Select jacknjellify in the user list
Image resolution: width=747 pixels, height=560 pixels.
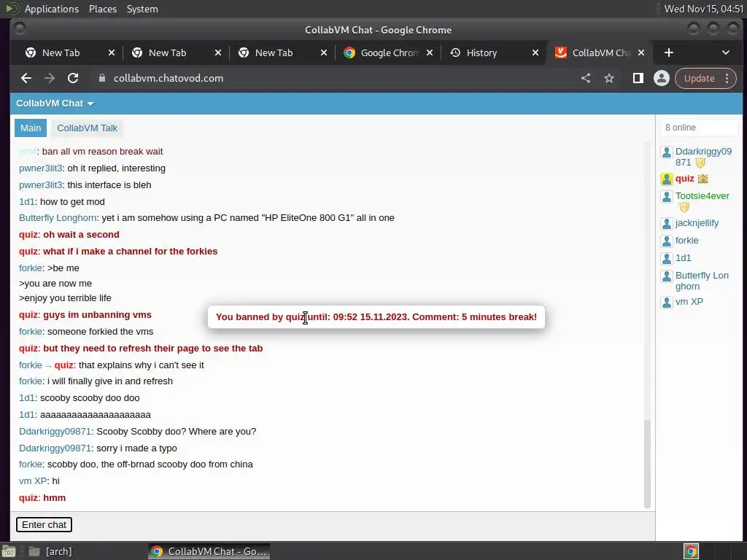(697, 223)
